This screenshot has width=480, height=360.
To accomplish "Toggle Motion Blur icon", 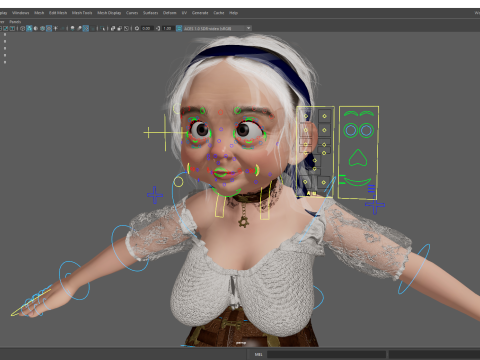I will pos(79,28).
